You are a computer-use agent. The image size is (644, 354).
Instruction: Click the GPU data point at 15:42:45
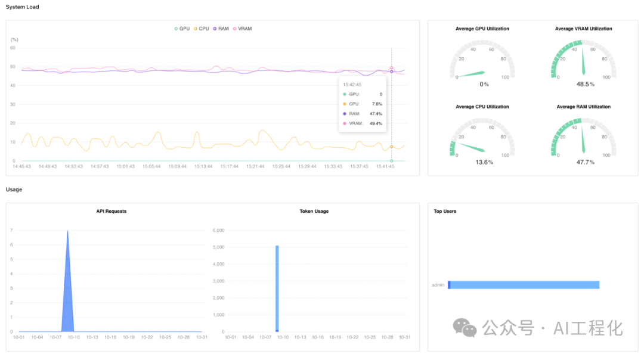point(391,161)
